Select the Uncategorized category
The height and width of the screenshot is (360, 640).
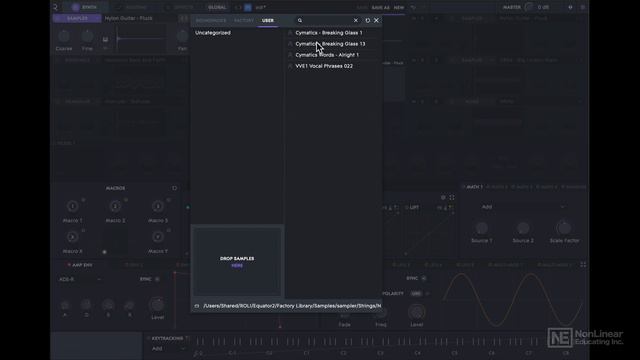tap(213, 33)
